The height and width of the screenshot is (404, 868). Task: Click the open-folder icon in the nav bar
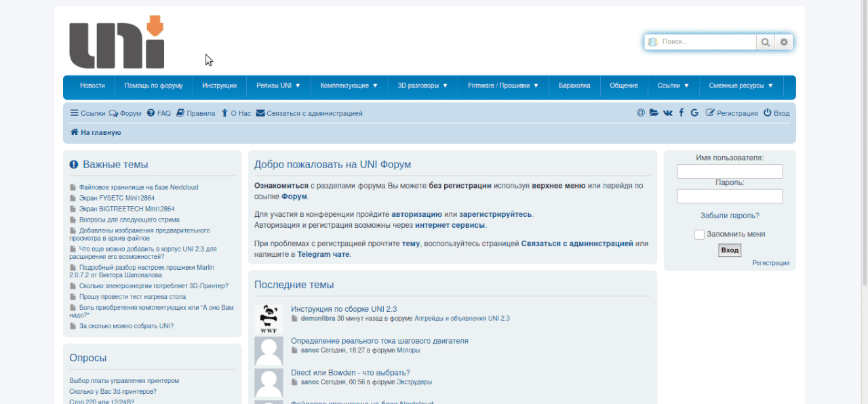coord(654,113)
